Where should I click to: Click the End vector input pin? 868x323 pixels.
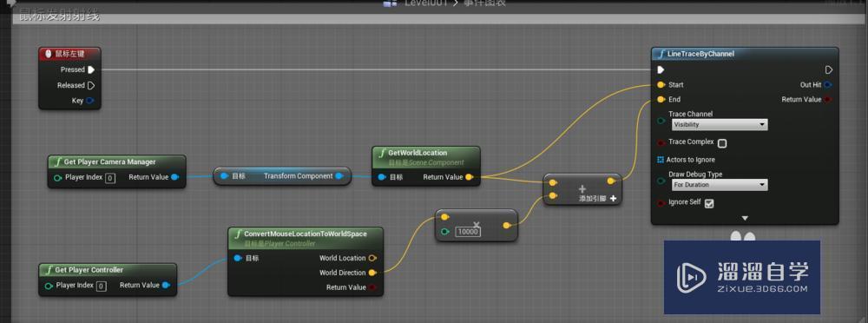point(661,100)
